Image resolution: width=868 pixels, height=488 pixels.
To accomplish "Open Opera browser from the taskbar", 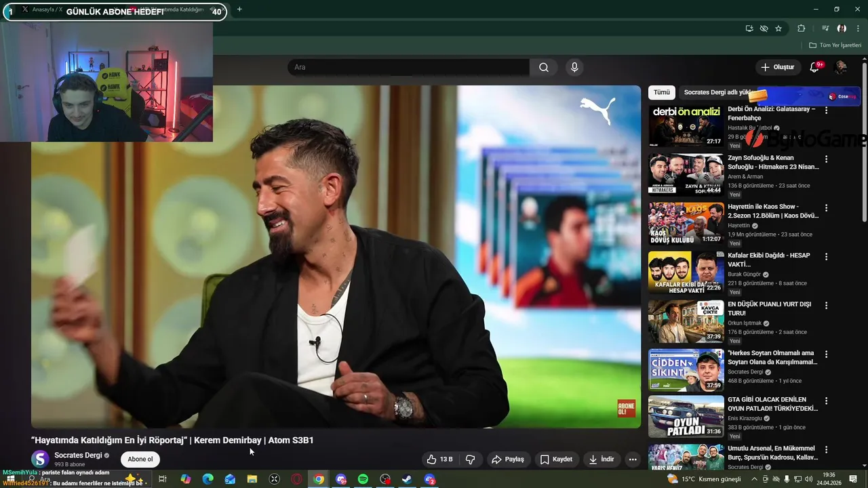I will tap(296, 479).
